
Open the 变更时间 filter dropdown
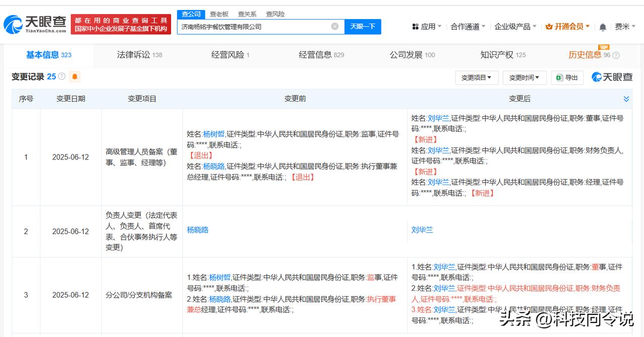pos(524,77)
